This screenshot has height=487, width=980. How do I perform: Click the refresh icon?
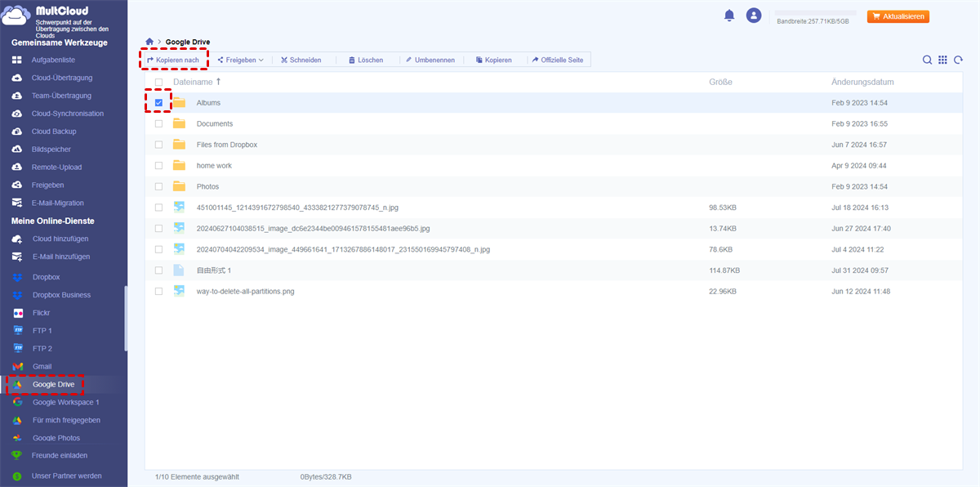pos(959,60)
